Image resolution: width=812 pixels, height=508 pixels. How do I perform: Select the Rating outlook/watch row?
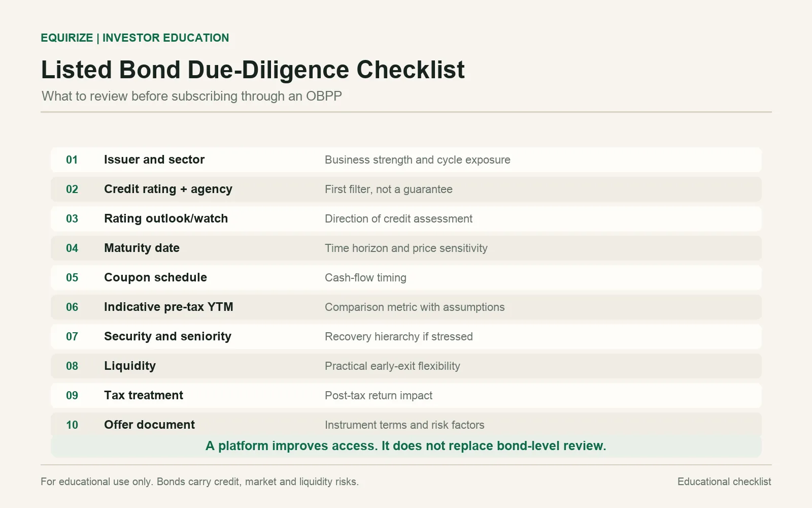[406, 218]
